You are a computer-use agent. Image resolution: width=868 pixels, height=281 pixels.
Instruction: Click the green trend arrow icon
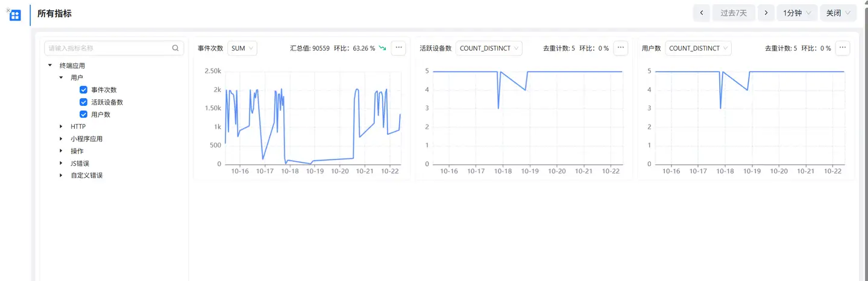pos(382,48)
